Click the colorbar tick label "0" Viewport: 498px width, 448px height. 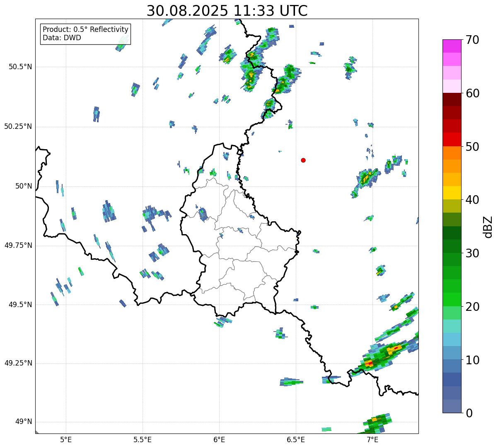click(469, 413)
